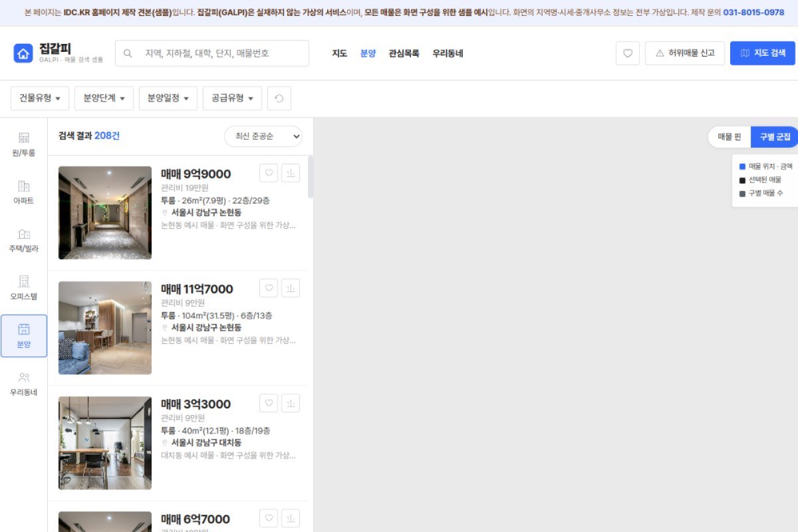The width and height of the screenshot is (798, 532).
Task: Select 원/투룸 in the sidebar
Action: click(24, 144)
